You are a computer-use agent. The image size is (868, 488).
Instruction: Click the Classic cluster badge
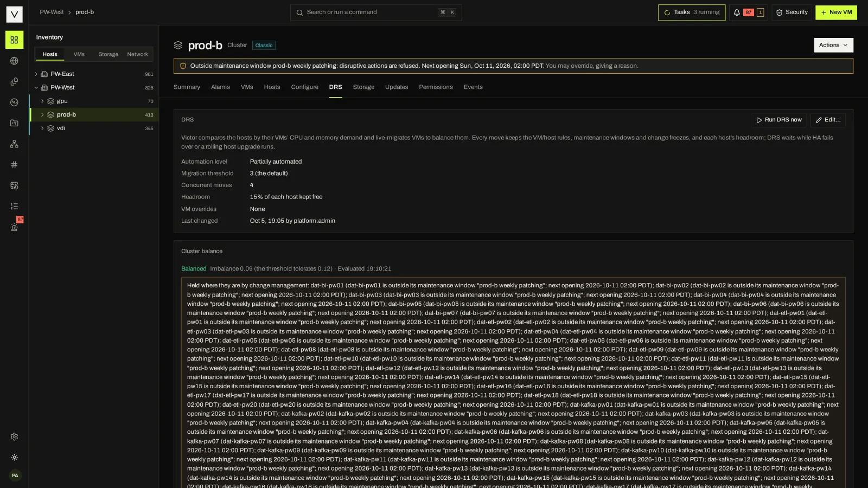point(264,46)
